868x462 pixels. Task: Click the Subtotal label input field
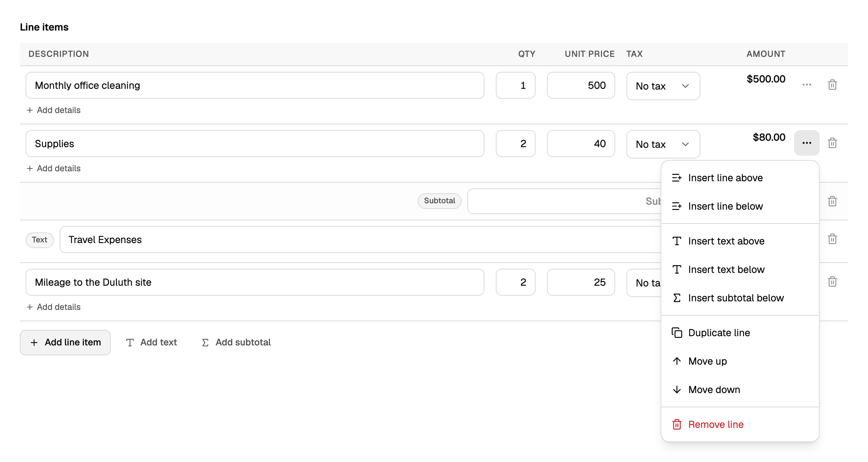pos(564,201)
